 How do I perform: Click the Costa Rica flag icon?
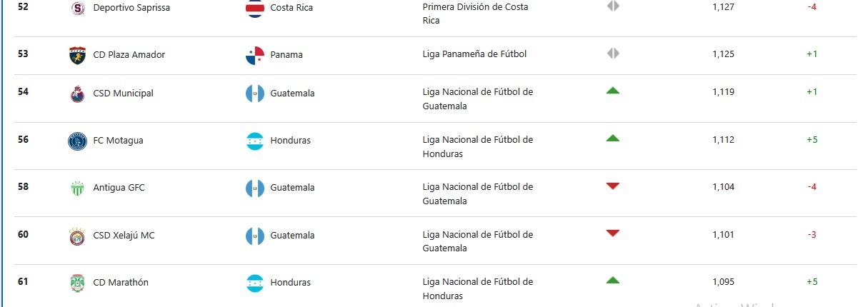coord(255,8)
